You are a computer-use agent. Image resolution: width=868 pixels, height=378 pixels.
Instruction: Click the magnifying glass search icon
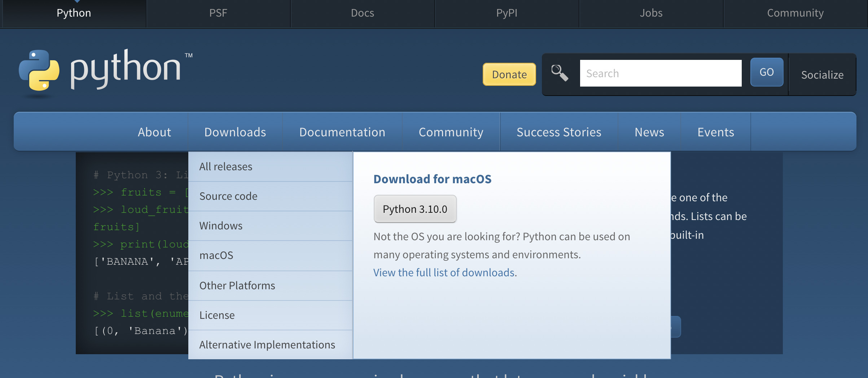[x=560, y=73]
